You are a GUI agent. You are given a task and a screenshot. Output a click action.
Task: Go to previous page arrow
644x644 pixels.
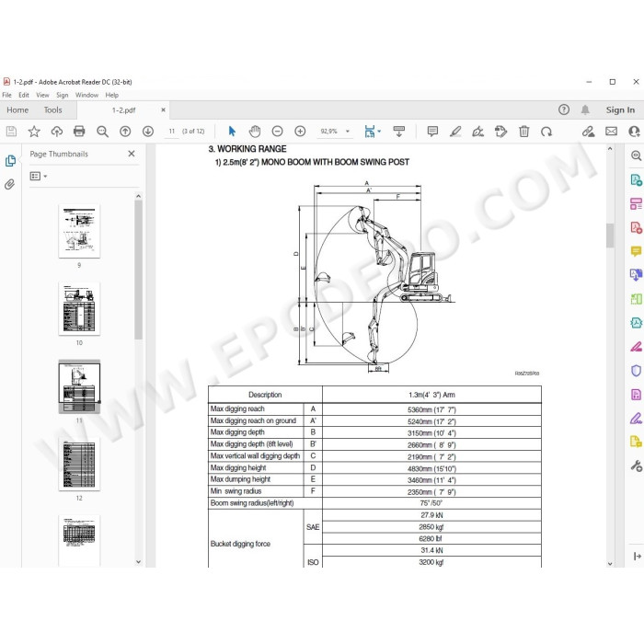point(125,132)
